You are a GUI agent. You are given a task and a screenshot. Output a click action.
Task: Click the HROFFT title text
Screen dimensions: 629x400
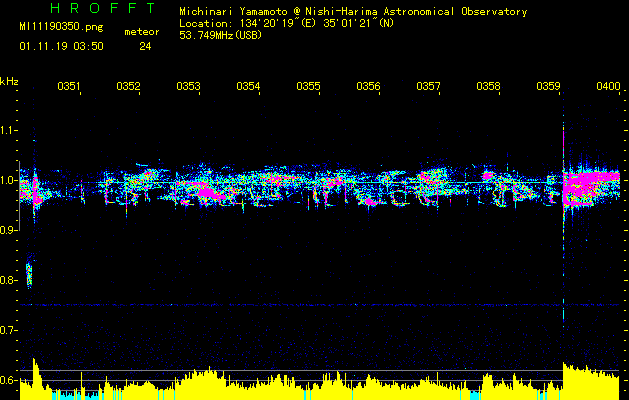click(103, 8)
